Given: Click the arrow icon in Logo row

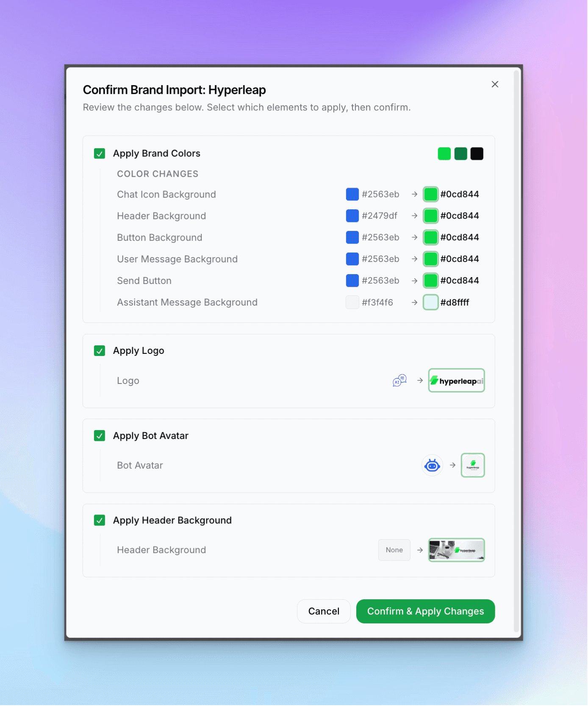Looking at the screenshot, I should click(x=420, y=381).
